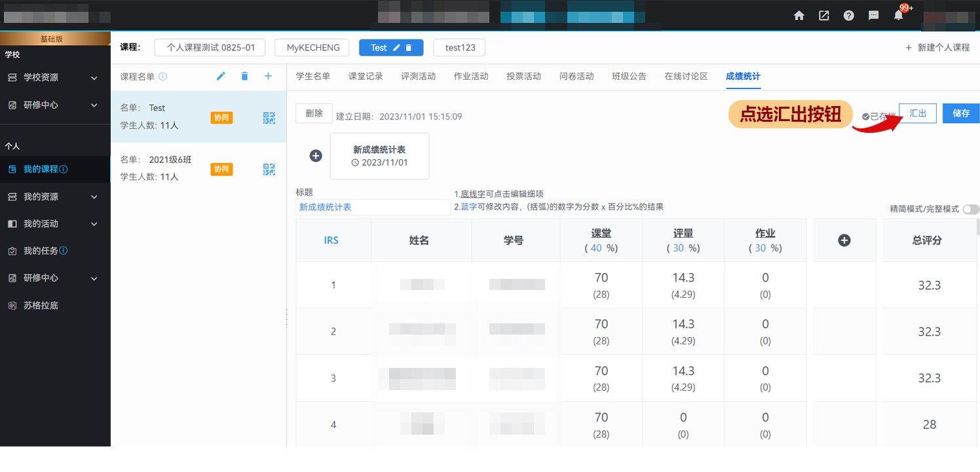
Task: Click the 储存 save button
Action: coord(961,113)
